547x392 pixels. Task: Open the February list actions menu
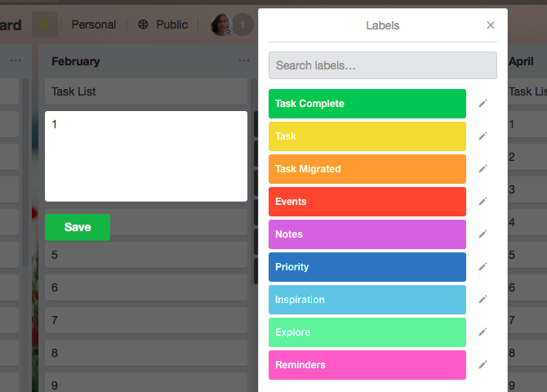pyautogui.click(x=243, y=61)
